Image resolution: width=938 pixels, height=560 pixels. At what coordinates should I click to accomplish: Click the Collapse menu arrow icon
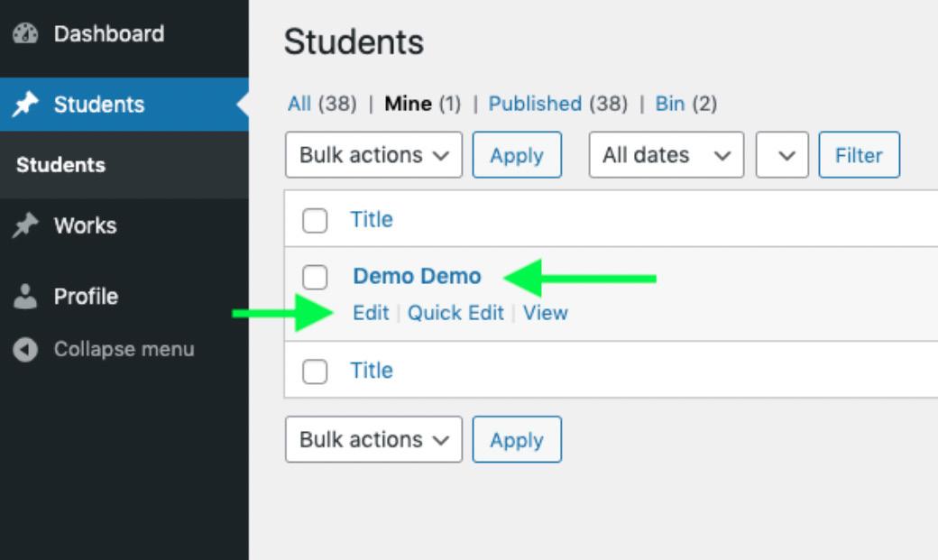pyautogui.click(x=27, y=349)
